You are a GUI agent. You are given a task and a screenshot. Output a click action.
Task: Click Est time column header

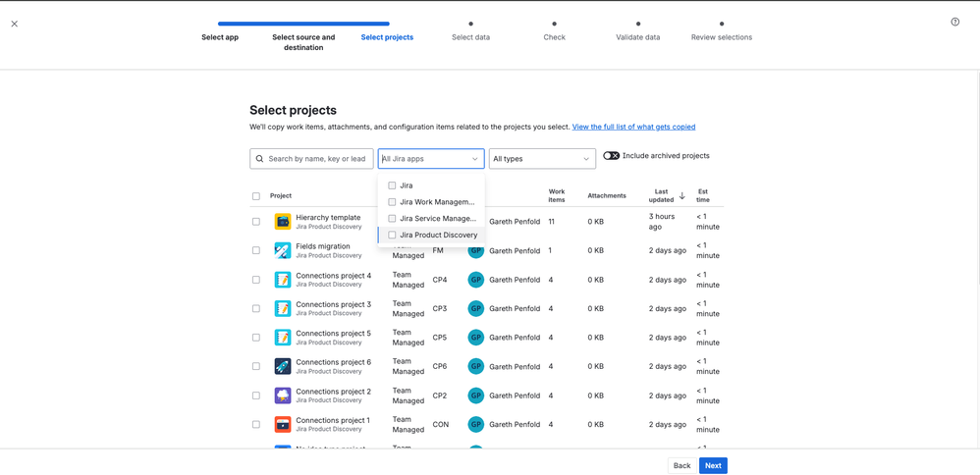pyautogui.click(x=703, y=195)
